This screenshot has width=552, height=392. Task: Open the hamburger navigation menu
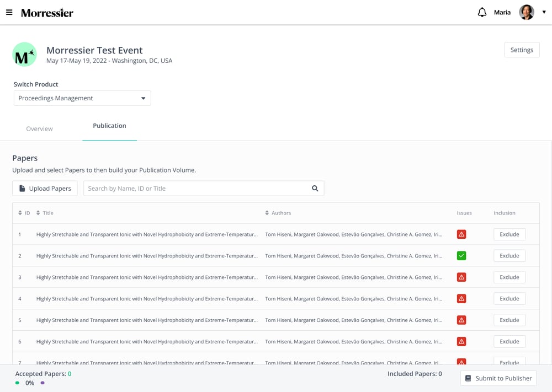click(x=9, y=12)
